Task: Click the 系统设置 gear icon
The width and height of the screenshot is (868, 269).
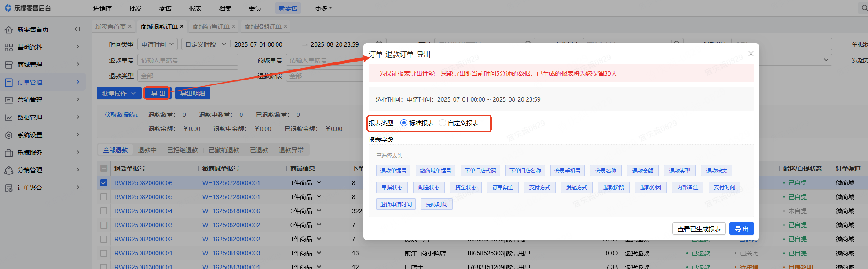Action: click(9, 135)
